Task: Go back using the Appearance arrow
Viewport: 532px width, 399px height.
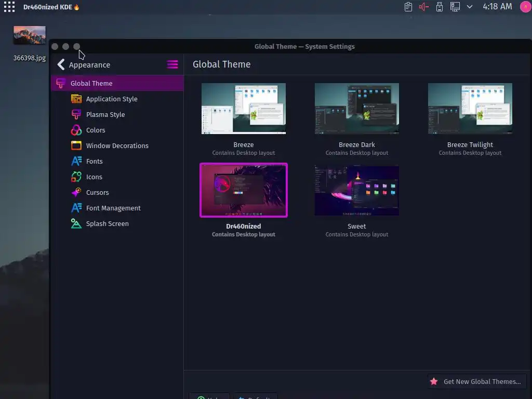Action: tap(61, 64)
